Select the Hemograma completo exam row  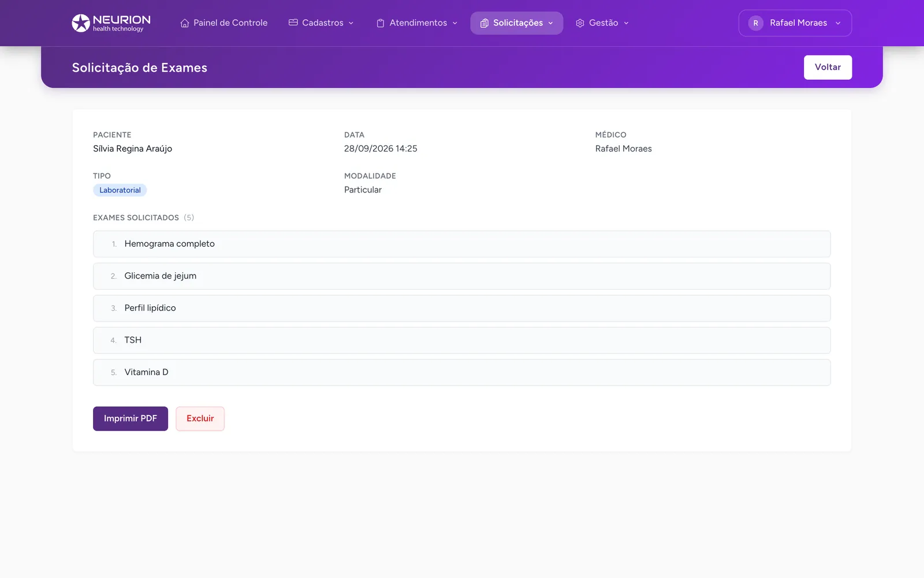(x=462, y=244)
